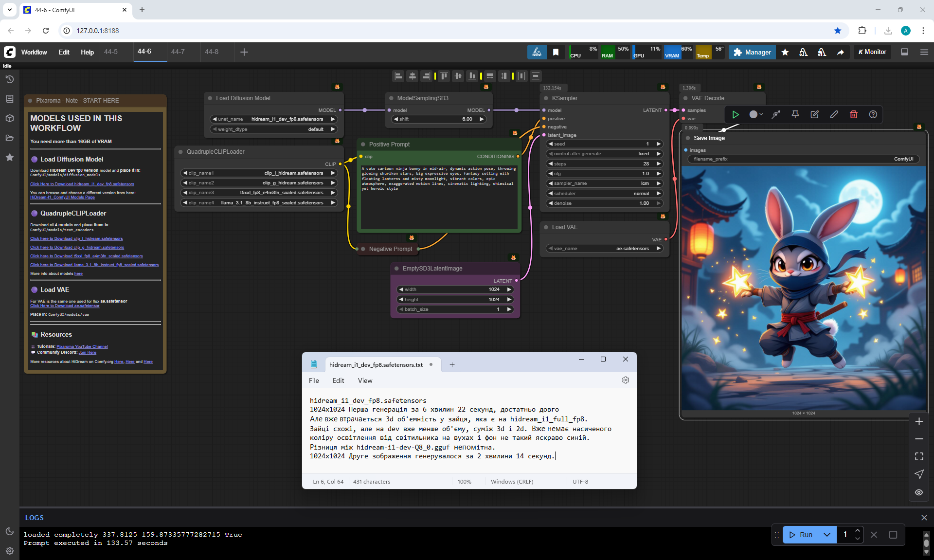Open the Workflow menu

coord(34,52)
